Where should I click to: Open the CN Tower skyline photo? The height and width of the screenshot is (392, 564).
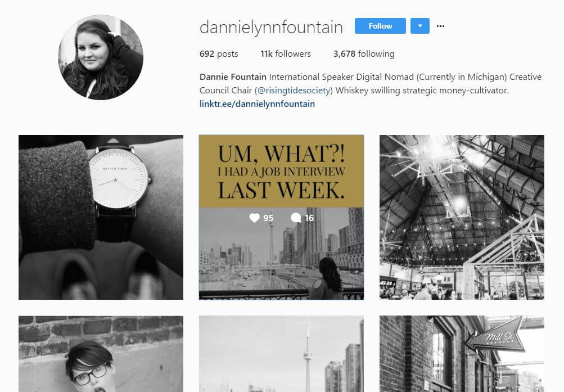[281, 354]
